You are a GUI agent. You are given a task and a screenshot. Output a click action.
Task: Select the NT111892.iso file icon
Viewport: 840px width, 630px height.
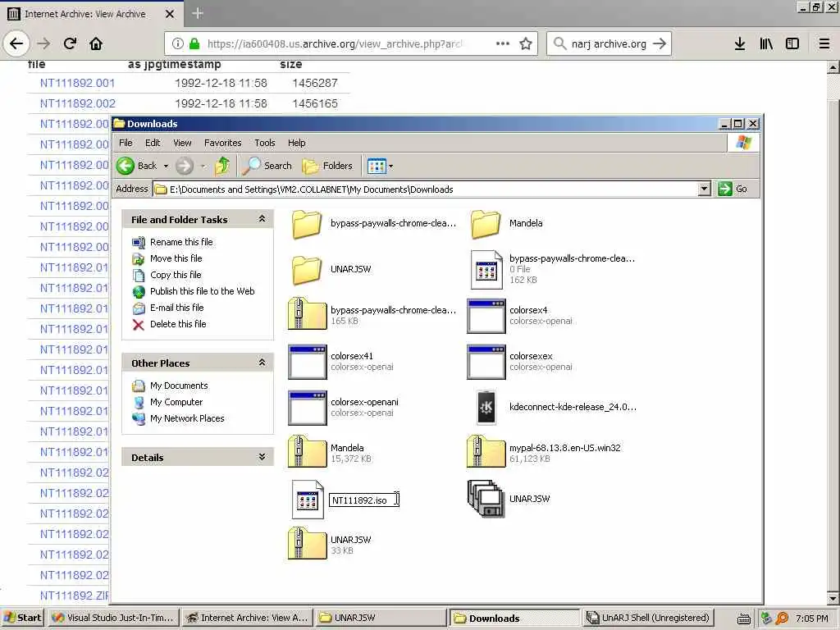308,500
